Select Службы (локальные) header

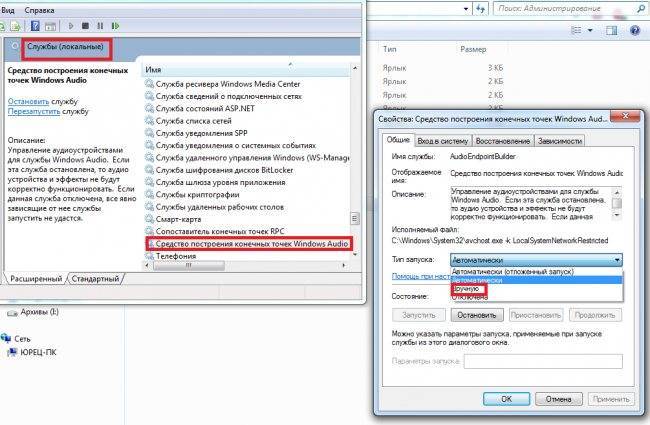[x=65, y=47]
